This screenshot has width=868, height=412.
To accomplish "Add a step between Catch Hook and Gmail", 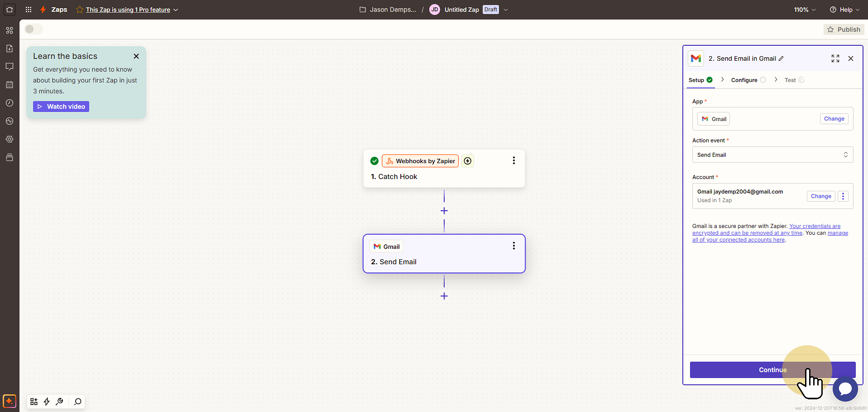I will pyautogui.click(x=444, y=211).
